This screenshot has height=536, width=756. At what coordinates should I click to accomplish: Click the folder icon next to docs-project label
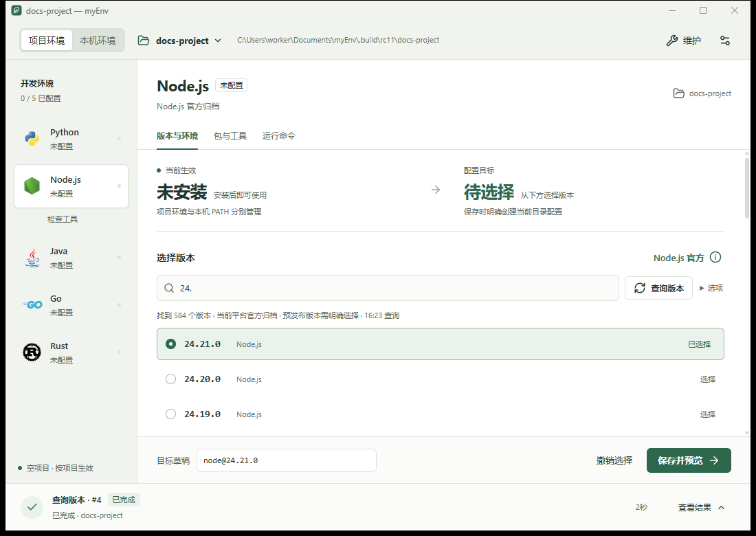(x=678, y=93)
